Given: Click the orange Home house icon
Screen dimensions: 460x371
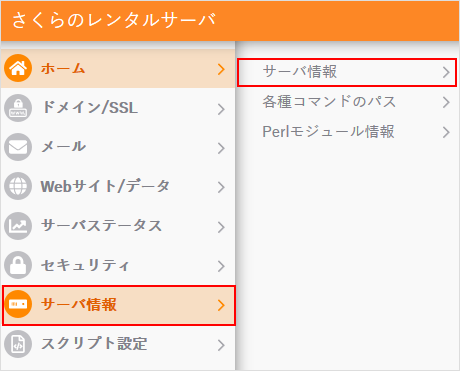Looking at the screenshot, I should (x=18, y=68).
